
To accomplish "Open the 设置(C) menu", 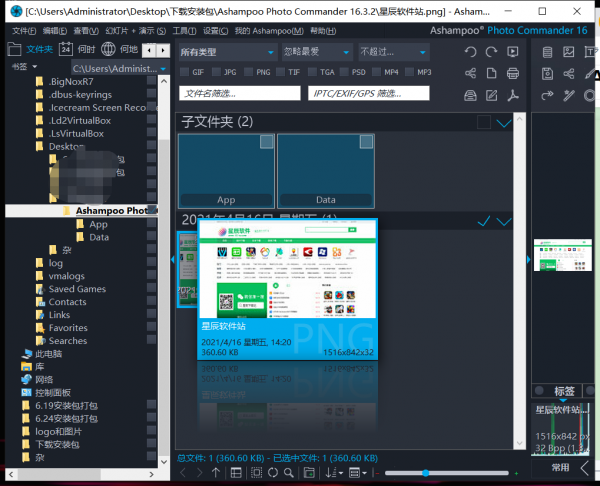I will click(215, 31).
